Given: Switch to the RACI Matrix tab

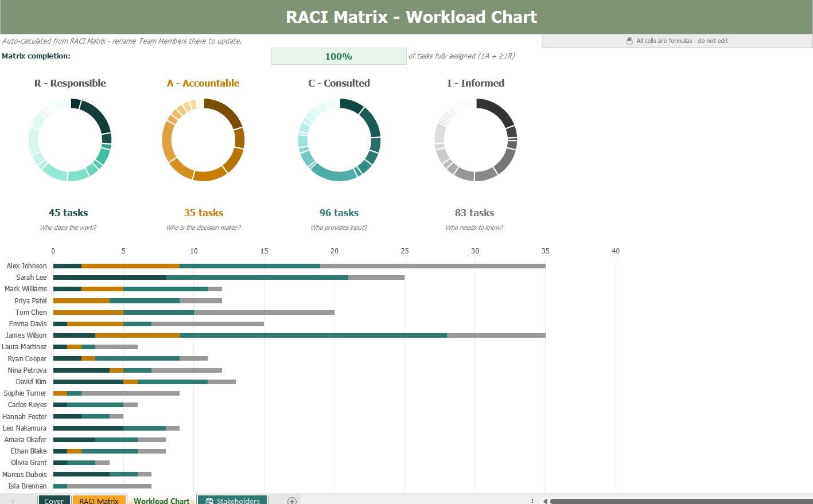Looking at the screenshot, I should [x=99, y=501].
